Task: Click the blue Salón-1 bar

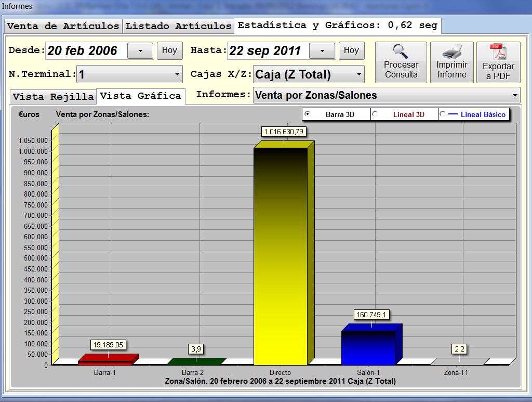Action: 368,347
